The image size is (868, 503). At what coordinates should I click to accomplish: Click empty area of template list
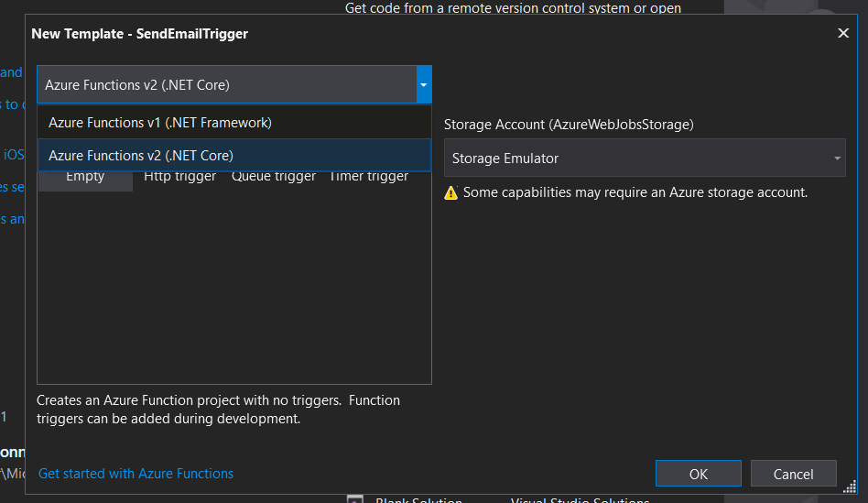(x=233, y=293)
